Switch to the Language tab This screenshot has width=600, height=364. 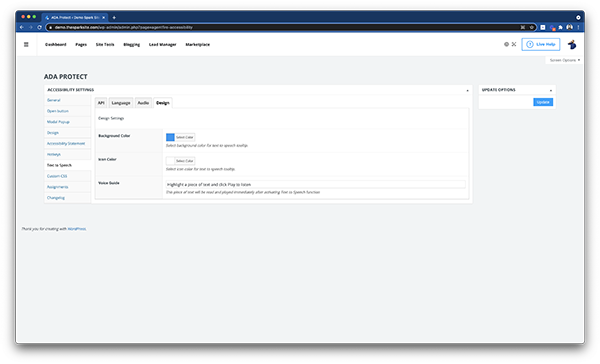pyautogui.click(x=121, y=103)
